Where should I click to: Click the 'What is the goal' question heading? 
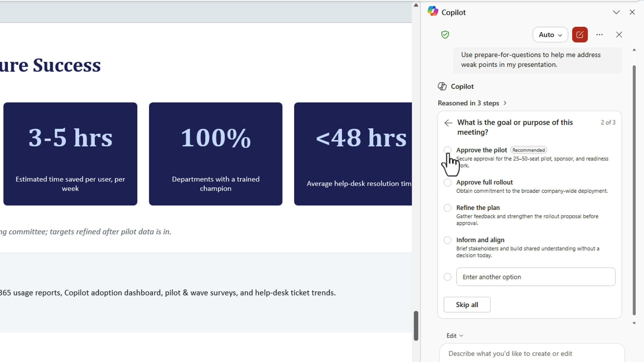coord(515,127)
